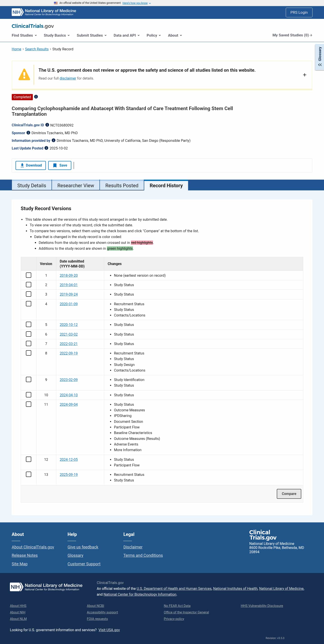Check the box for version 6

[x=29, y=334]
